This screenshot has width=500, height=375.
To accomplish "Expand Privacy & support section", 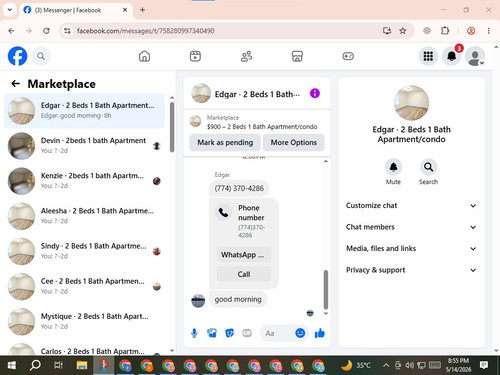I will tap(411, 270).
